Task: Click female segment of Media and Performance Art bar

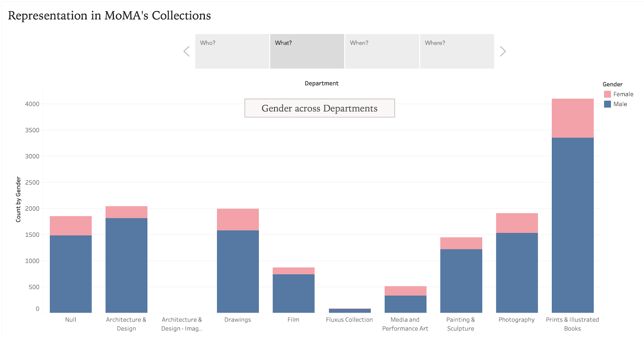Action: pyautogui.click(x=405, y=291)
